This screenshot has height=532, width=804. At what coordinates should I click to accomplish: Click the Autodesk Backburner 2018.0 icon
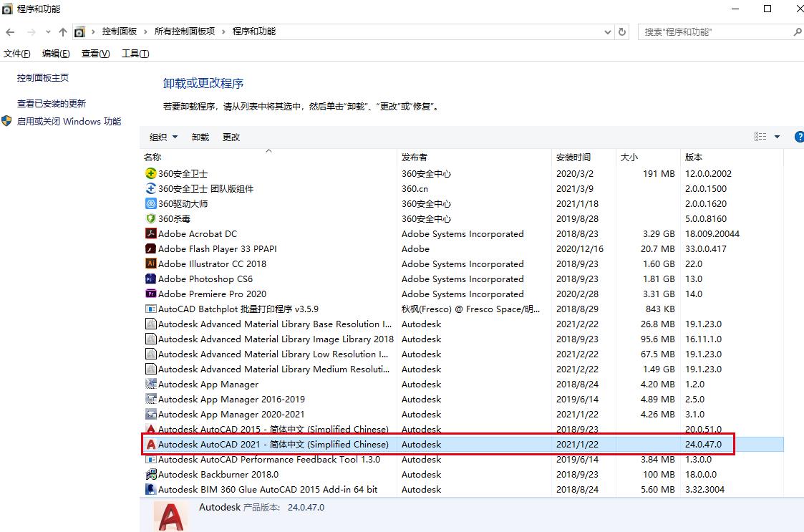[151, 474]
